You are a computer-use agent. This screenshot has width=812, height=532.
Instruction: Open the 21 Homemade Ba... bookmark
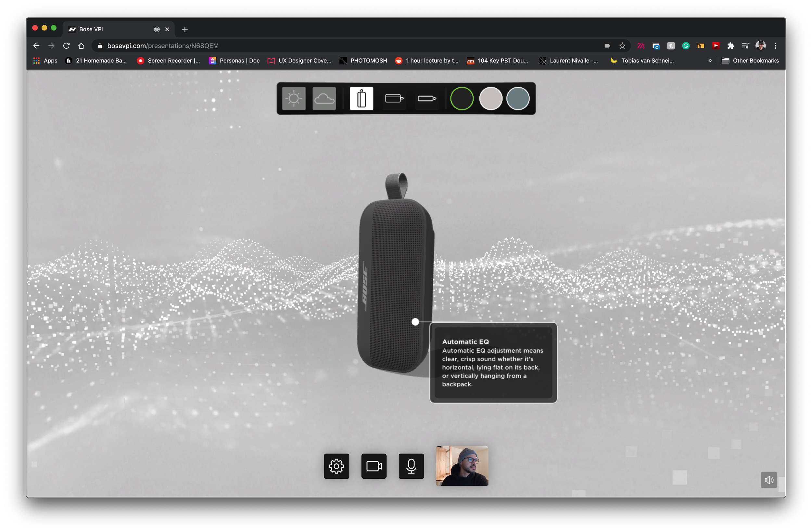point(96,60)
